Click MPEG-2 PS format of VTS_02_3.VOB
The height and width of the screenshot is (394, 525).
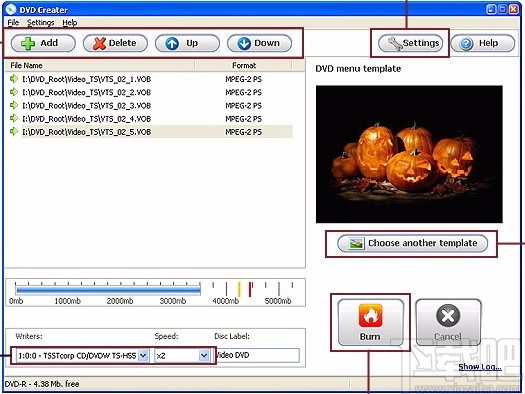click(x=243, y=105)
